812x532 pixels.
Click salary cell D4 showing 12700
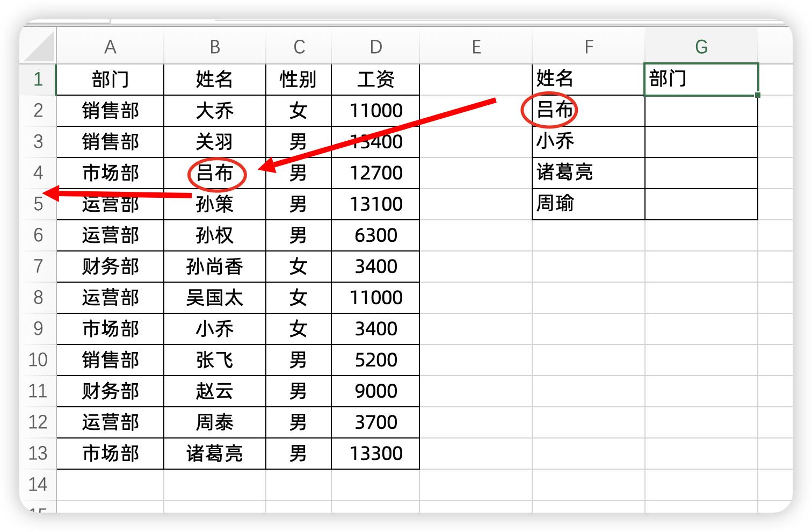pos(375,173)
